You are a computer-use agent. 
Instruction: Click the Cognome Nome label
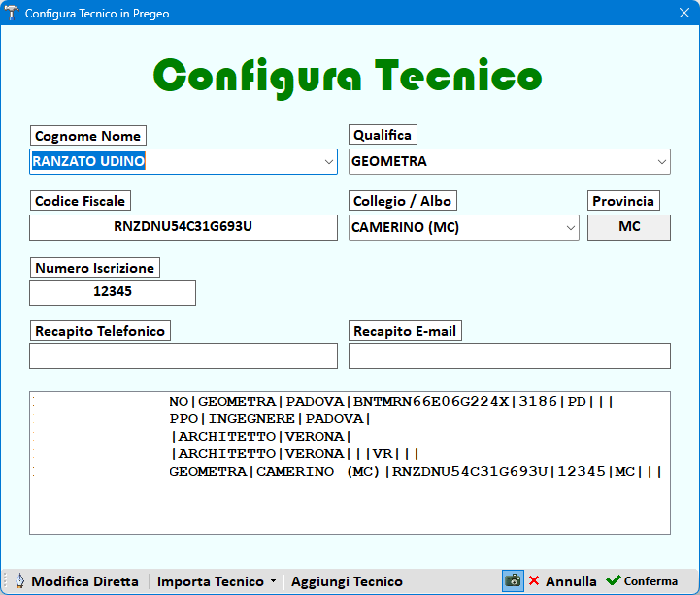pos(88,136)
